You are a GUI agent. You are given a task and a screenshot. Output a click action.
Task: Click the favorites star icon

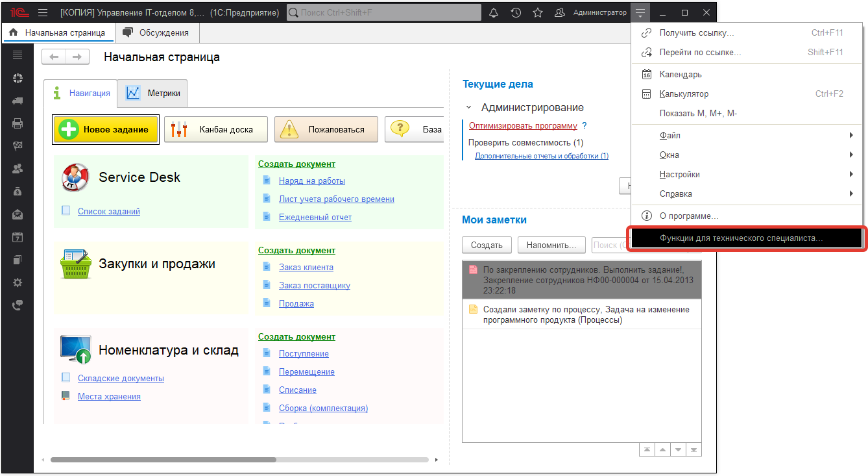(x=537, y=12)
